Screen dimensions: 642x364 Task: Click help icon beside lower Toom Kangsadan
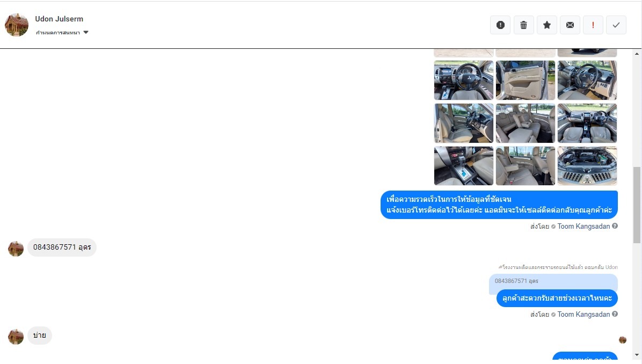(615, 314)
